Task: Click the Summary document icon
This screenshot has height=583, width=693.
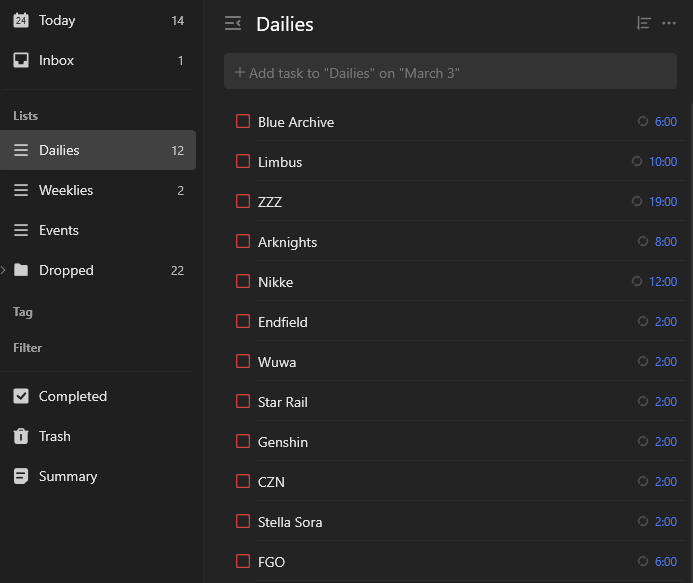Action: [21, 476]
